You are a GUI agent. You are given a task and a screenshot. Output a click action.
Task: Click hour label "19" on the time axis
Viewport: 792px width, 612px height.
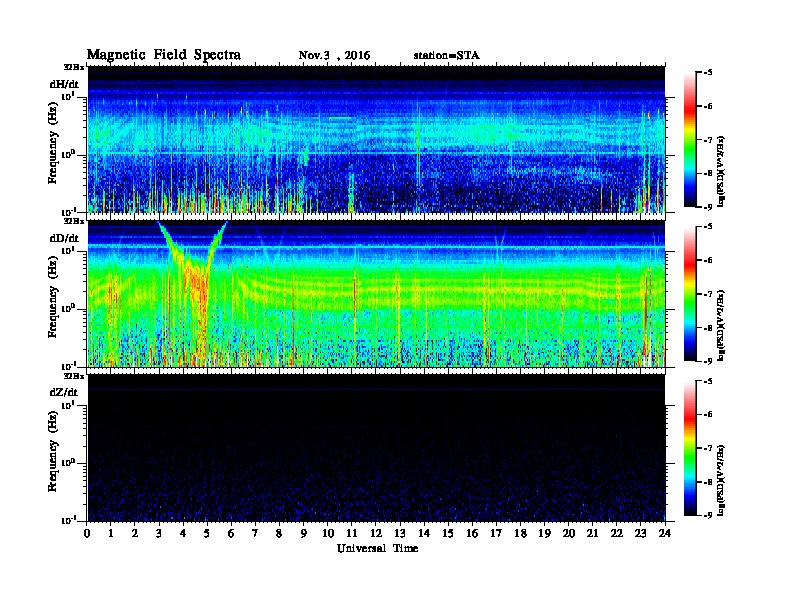click(x=544, y=534)
